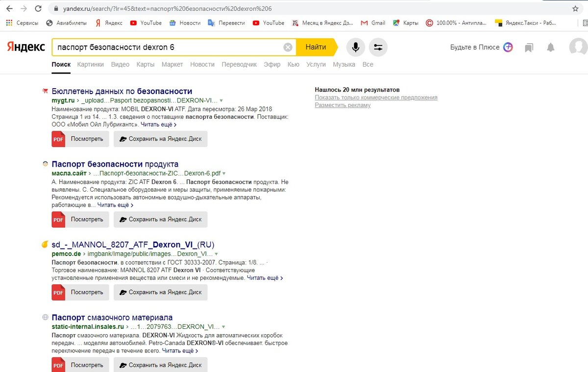
Task: Click the browser address bar URL
Action: 167,9
